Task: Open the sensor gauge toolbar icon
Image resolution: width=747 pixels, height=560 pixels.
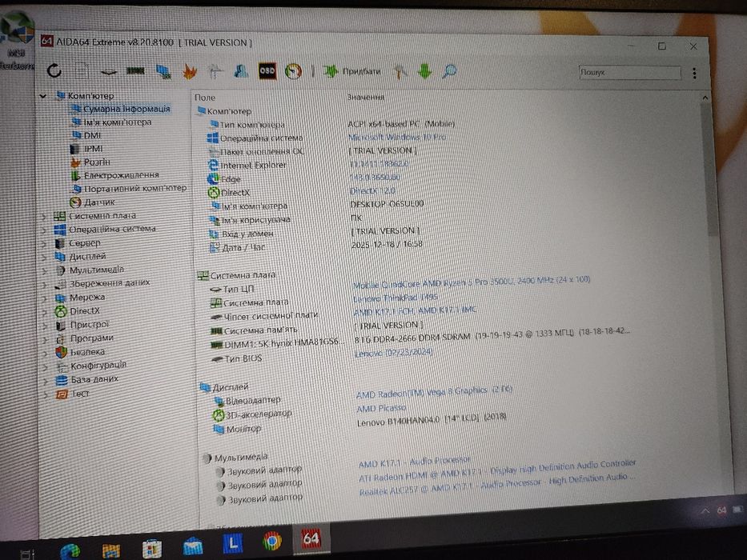Action: (x=293, y=71)
